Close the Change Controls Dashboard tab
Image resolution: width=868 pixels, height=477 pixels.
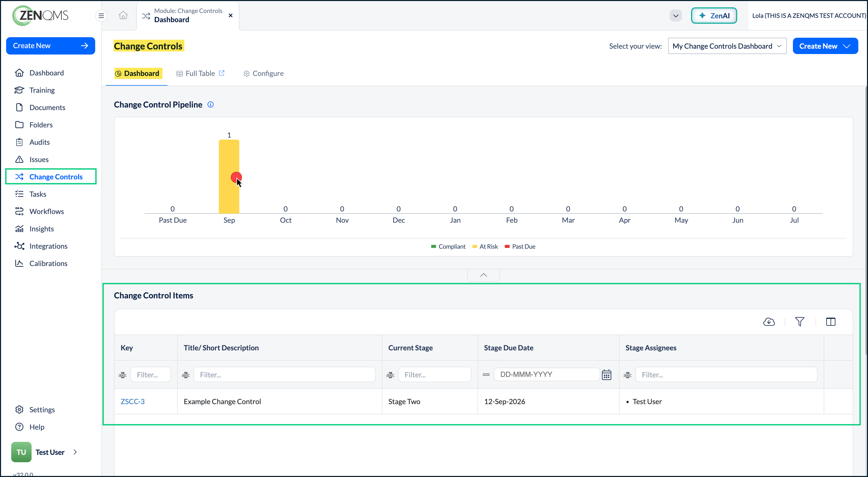pos(230,16)
